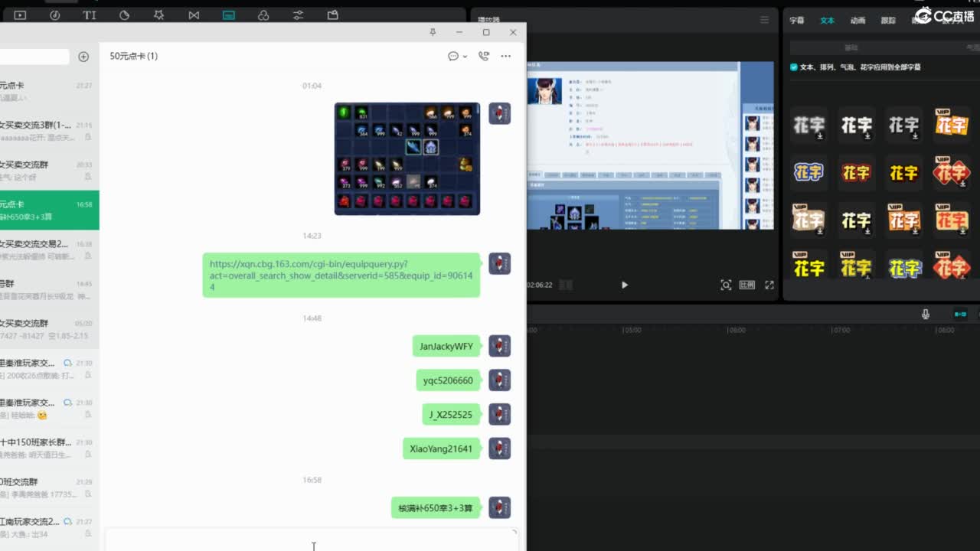Open the three-dot more menu in chat
The image size is (980, 551).
505,56
